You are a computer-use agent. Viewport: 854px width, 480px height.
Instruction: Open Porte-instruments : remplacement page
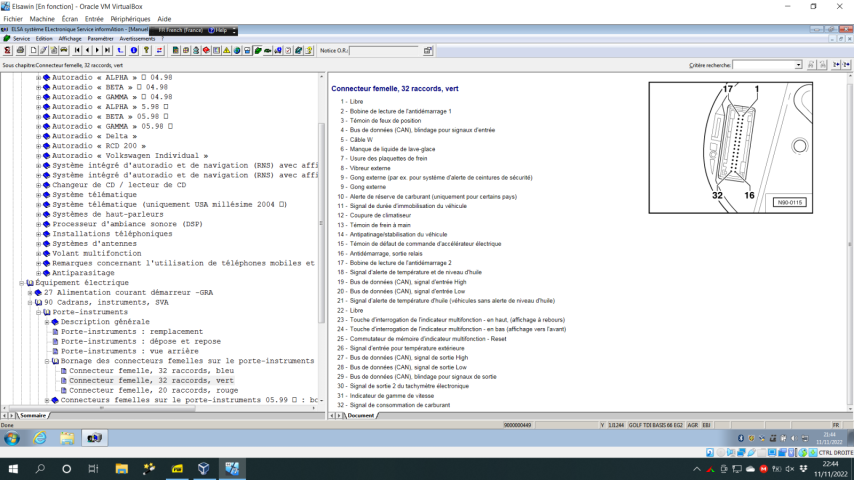[x=132, y=331]
